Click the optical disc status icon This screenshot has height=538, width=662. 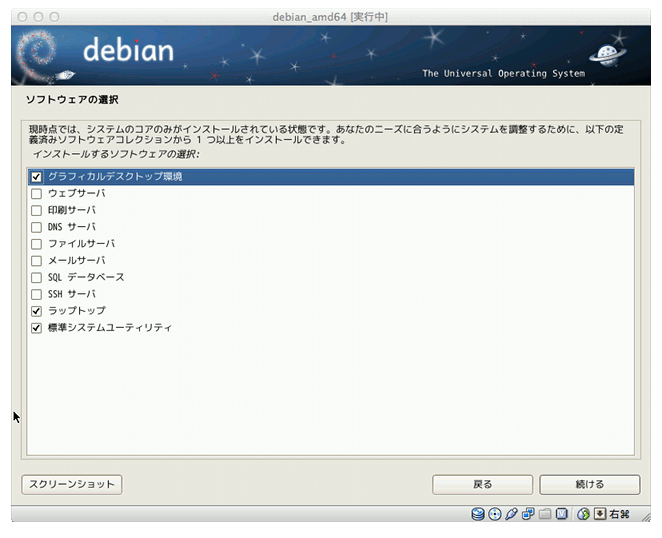coord(494,514)
